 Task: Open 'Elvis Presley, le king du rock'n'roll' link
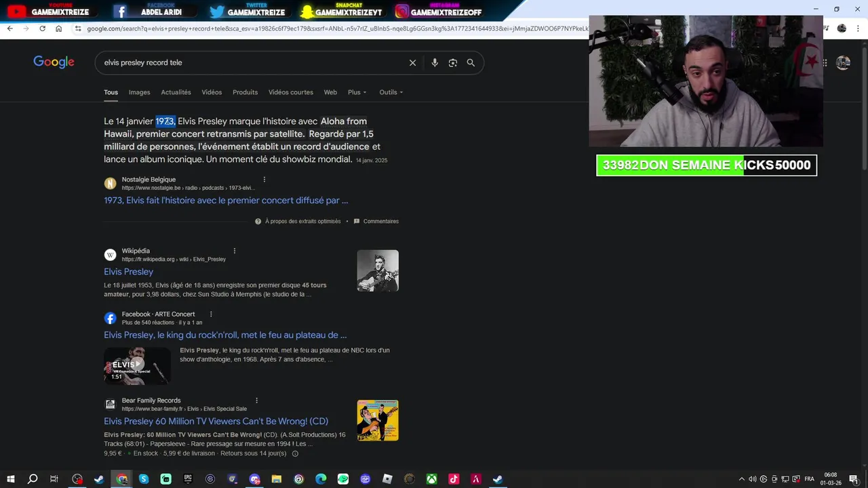[x=225, y=335]
